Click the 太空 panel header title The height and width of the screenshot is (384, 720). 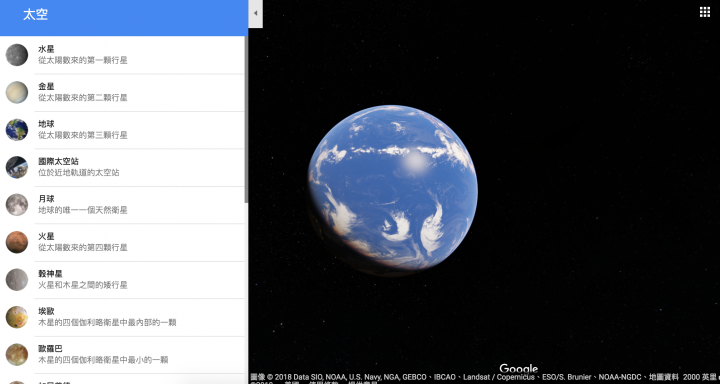(35, 15)
